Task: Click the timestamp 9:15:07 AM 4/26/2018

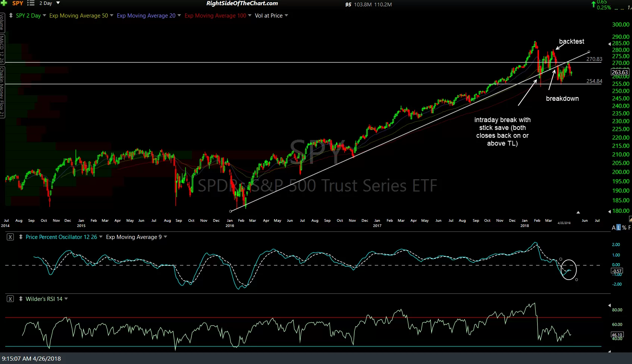Action: [31, 358]
